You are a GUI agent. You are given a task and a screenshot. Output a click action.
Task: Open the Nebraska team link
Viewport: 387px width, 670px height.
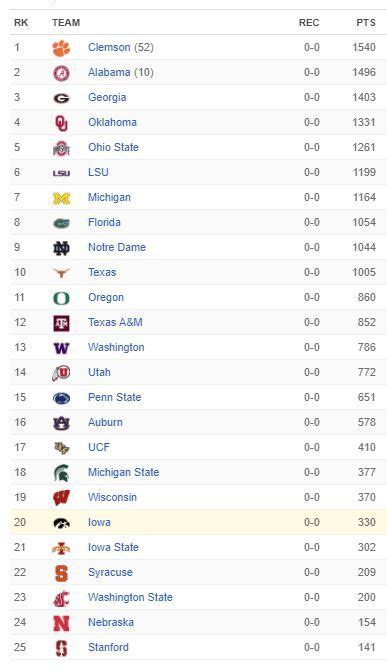click(x=111, y=622)
